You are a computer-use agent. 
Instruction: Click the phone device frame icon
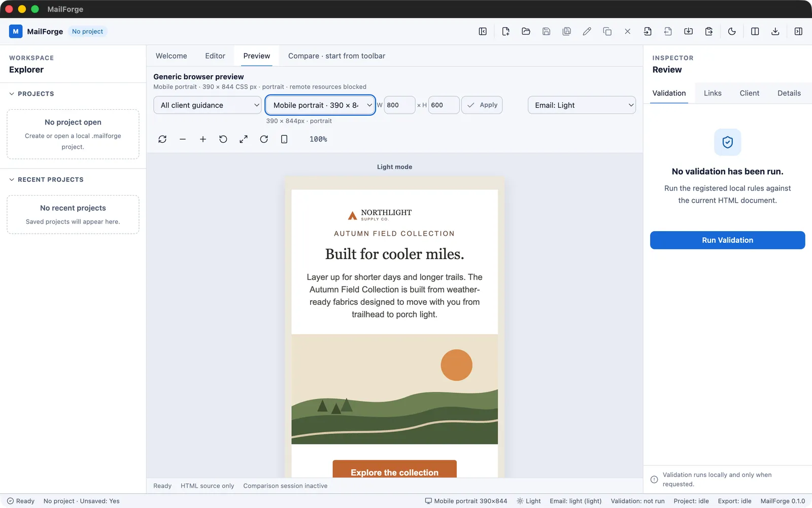(x=284, y=139)
